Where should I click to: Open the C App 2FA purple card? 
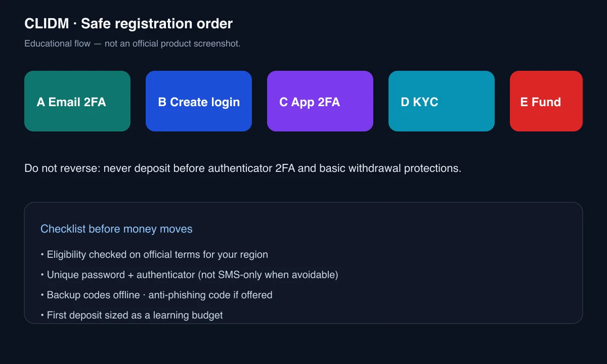[320, 101]
